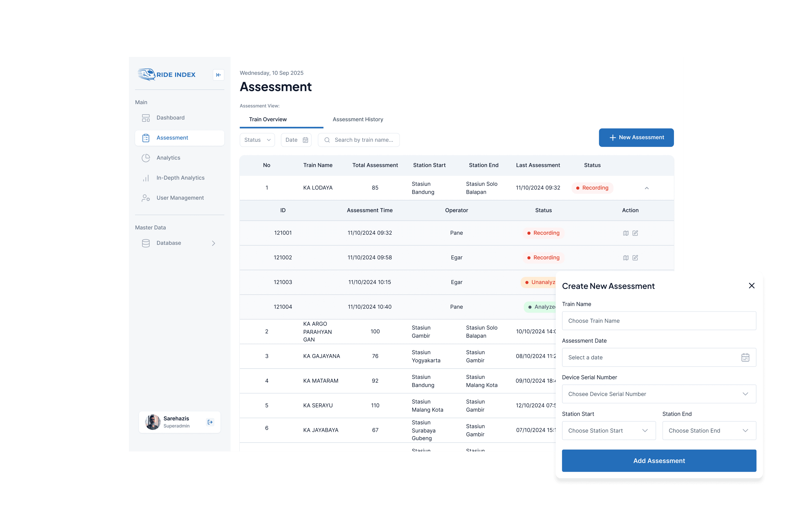This screenshot has height=508, width=812.
Task: Log out using the icon beside Sarehazis
Action: pos(210,422)
